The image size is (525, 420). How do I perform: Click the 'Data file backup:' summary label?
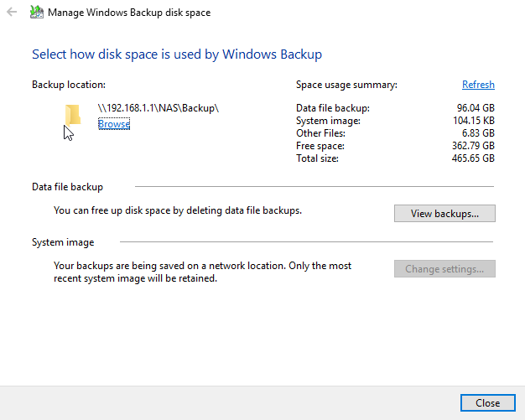333,108
